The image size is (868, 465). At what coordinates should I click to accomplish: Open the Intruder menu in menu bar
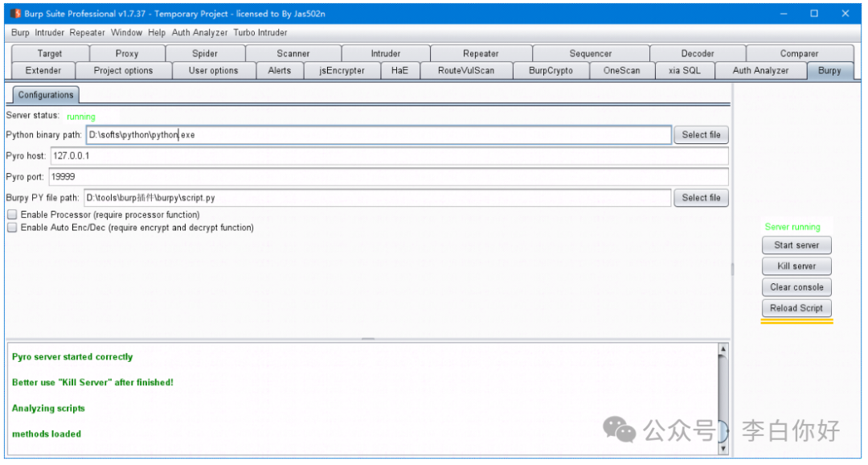coord(49,33)
